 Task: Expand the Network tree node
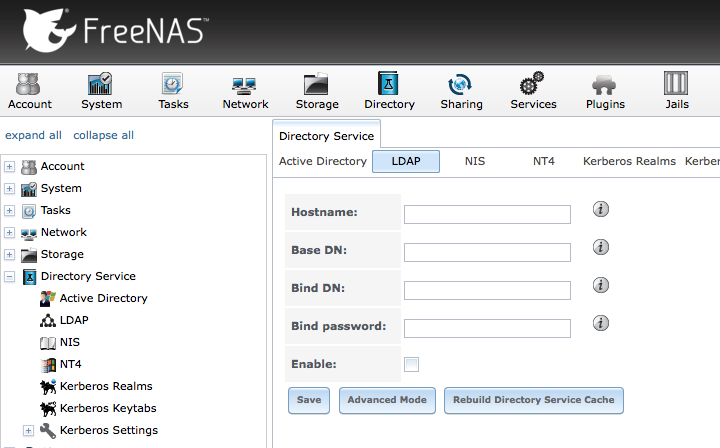(x=10, y=233)
